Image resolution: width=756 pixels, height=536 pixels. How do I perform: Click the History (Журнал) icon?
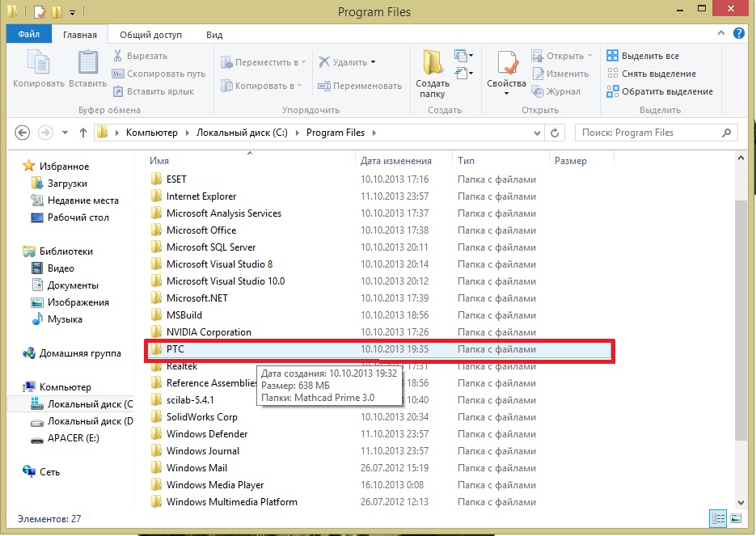pyautogui.click(x=538, y=91)
